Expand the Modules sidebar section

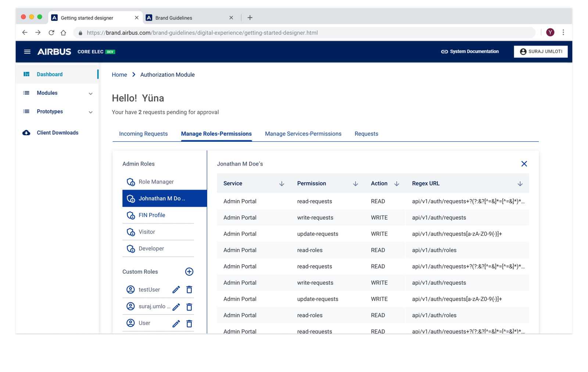(90, 94)
